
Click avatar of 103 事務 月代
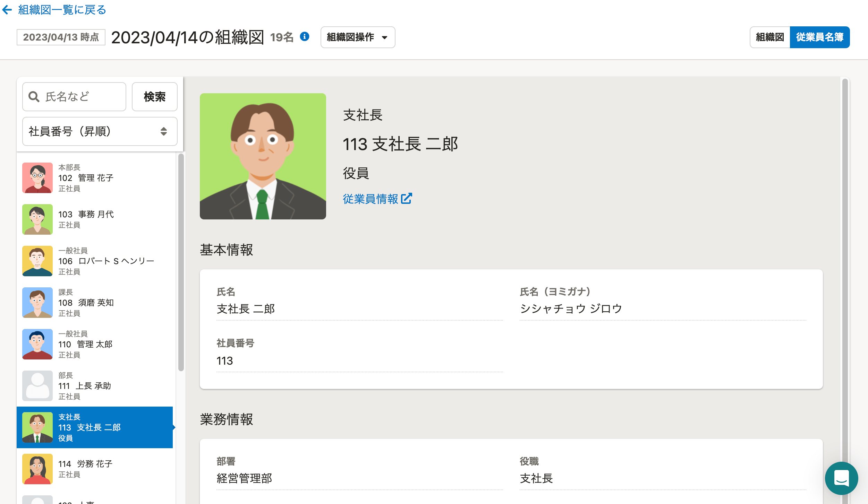[37, 219]
